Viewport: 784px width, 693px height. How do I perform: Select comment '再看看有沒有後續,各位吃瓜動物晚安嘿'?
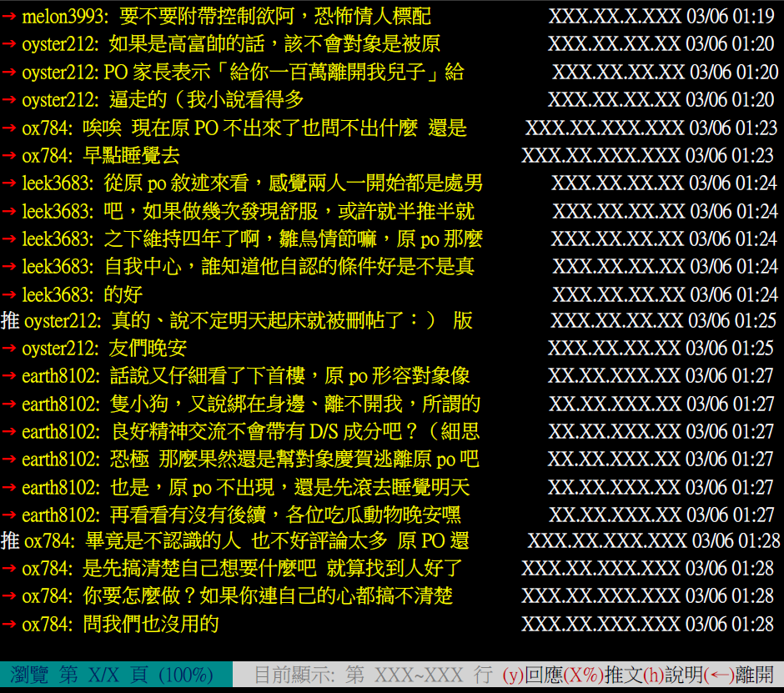(285, 515)
